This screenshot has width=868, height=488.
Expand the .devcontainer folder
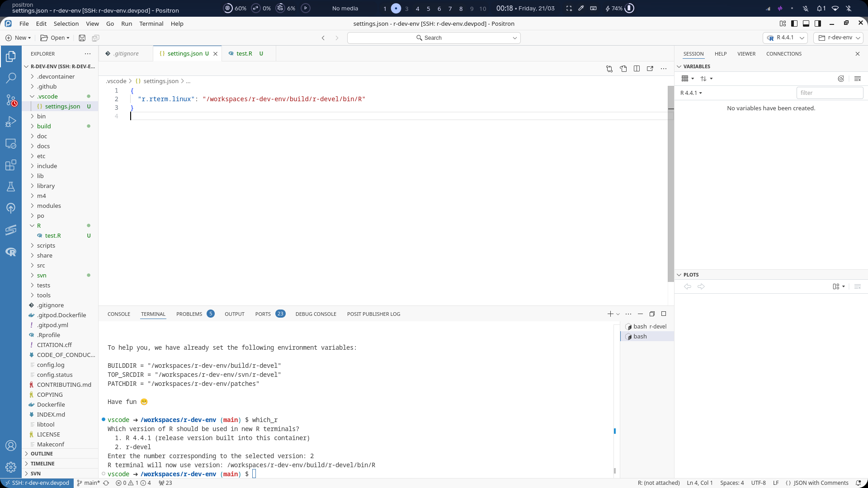pyautogui.click(x=60, y=77)
